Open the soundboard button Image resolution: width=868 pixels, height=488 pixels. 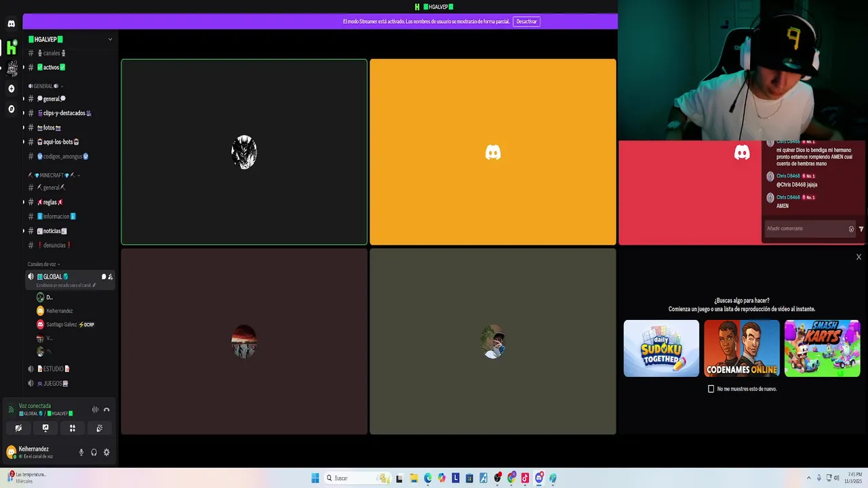[x=100, y=428]
